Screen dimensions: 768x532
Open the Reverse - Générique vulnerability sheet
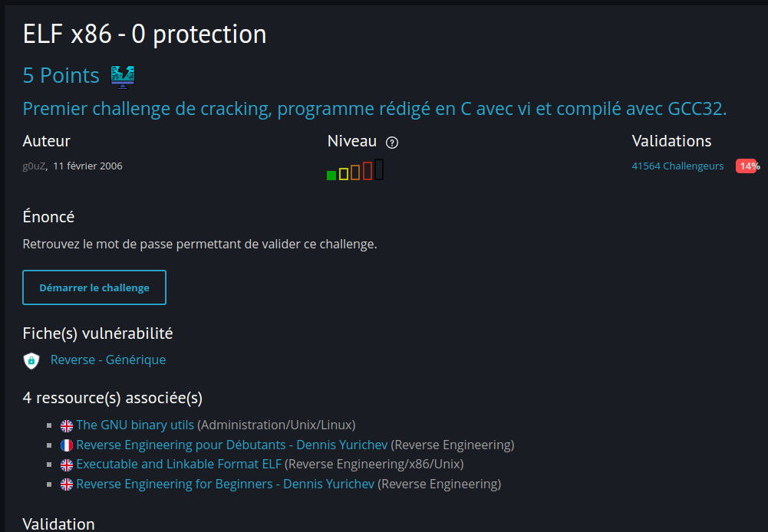coord(108,360)
